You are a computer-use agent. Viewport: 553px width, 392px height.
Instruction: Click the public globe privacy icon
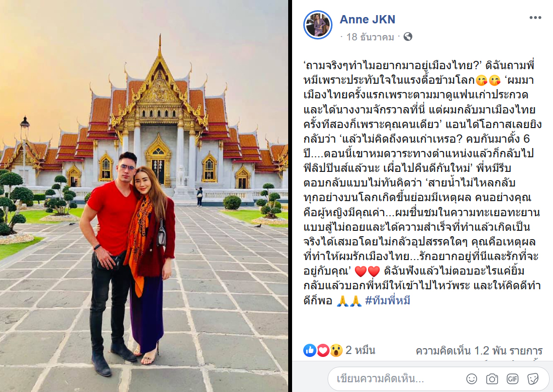point(408,37)
